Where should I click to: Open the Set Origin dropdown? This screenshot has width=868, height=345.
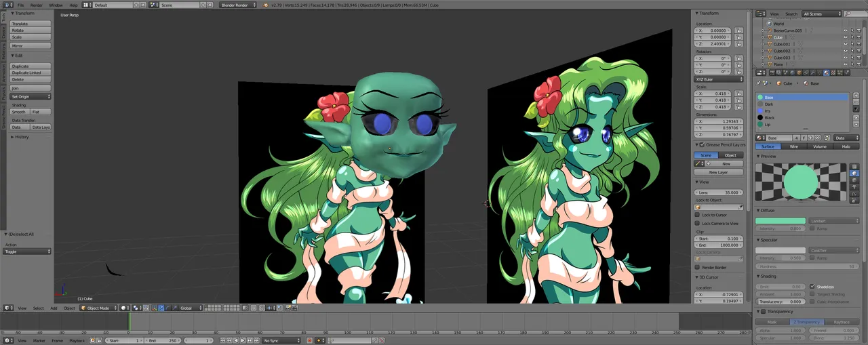[31, 96]
